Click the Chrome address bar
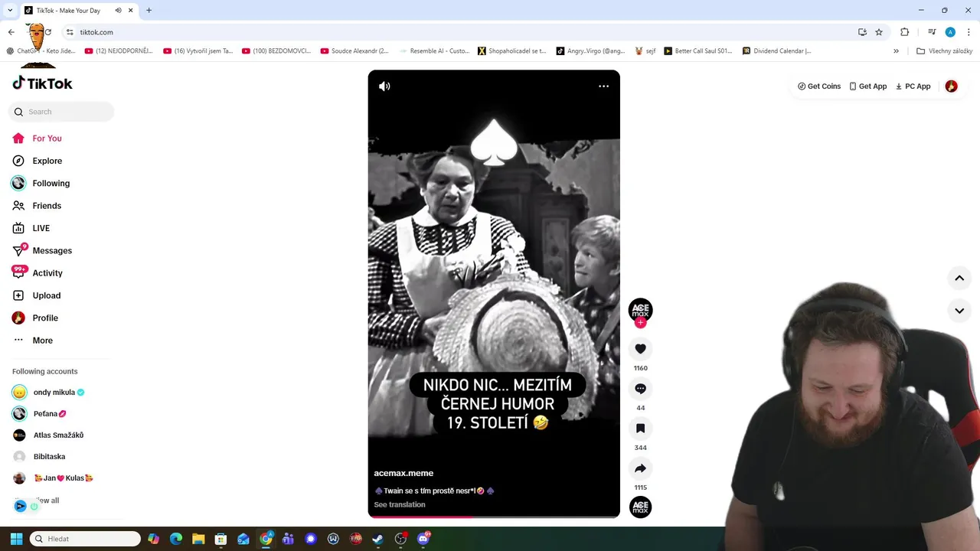Image resolution: width=980 pixels, height=551 pixels. pos(459,32)
